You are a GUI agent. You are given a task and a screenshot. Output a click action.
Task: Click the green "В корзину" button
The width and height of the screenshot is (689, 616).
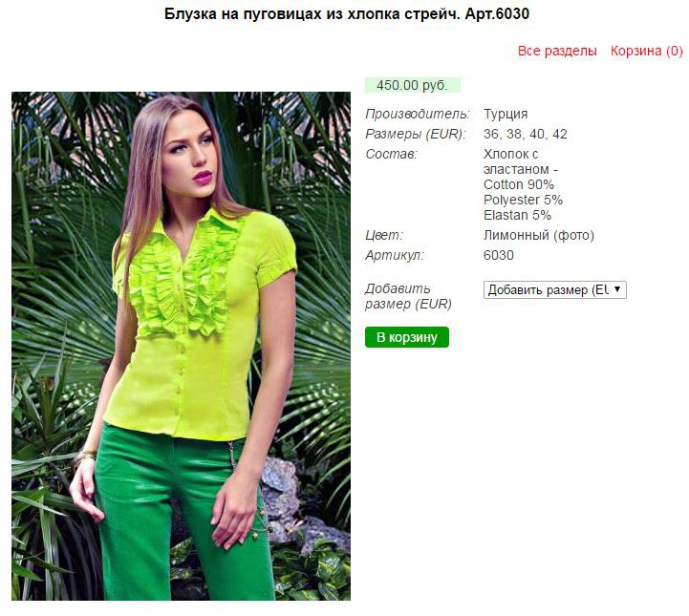coord(407,337)
